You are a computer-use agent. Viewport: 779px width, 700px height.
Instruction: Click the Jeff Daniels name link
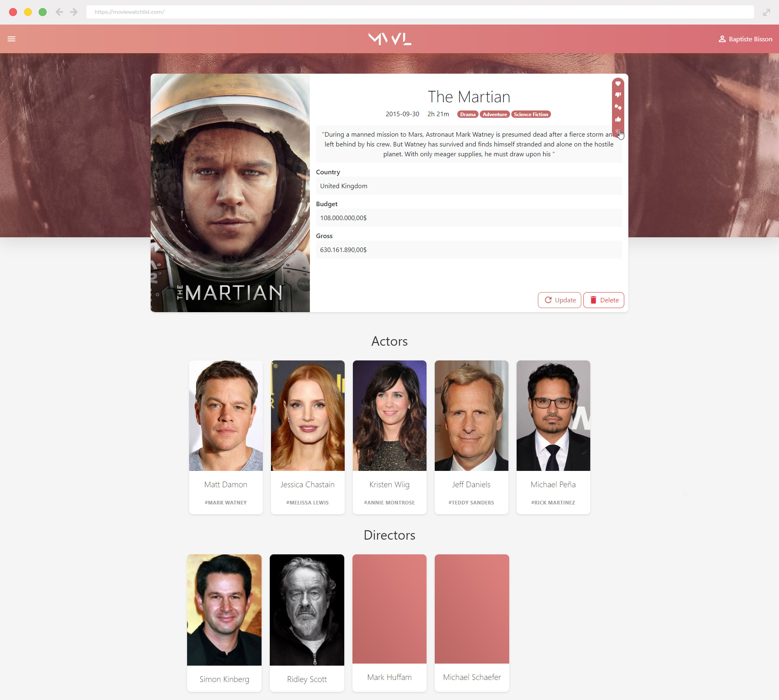coord(471,484)
